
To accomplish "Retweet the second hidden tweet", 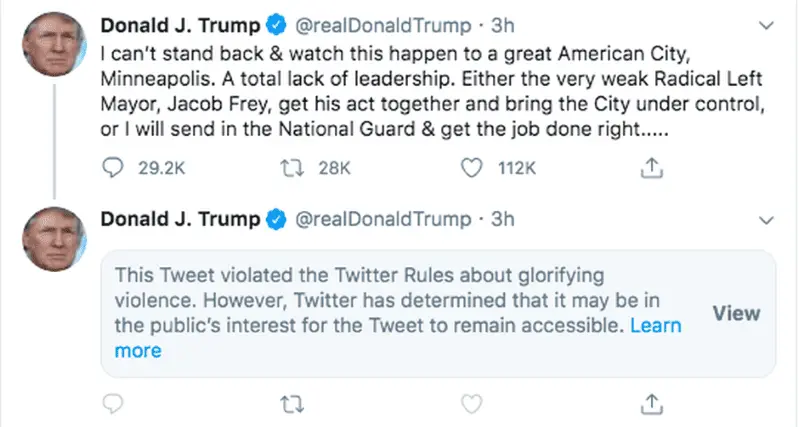I will (x=290, y=403).
